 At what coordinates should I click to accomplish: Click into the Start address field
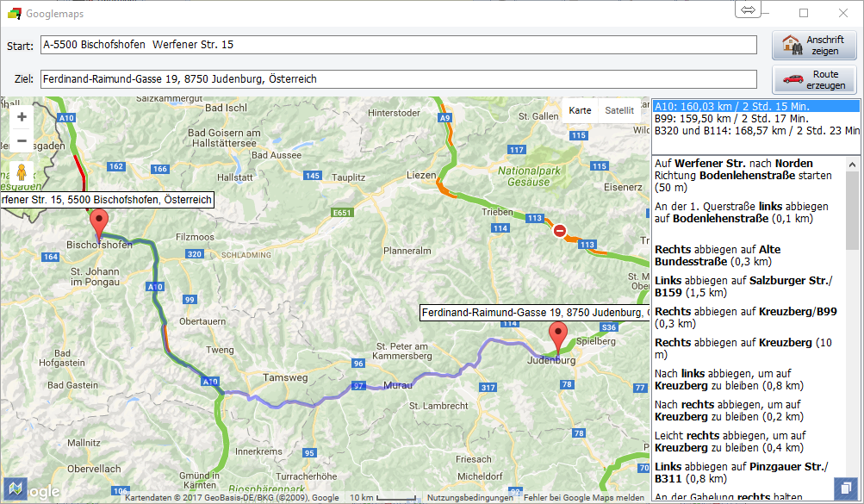point(398,45)
